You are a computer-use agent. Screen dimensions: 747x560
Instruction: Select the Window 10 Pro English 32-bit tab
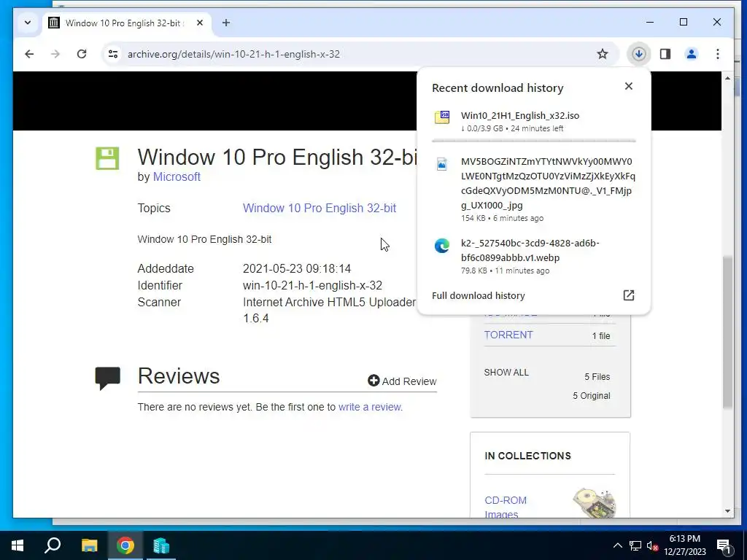127,23
